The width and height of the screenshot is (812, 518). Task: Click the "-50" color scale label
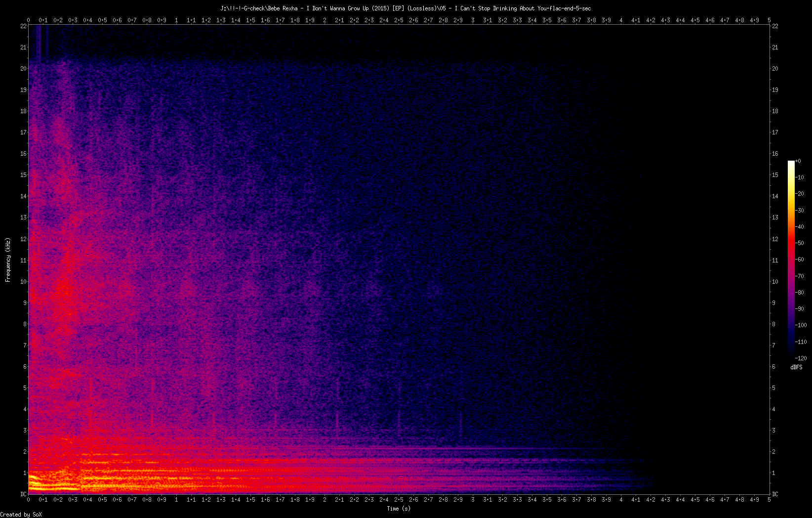800,243
